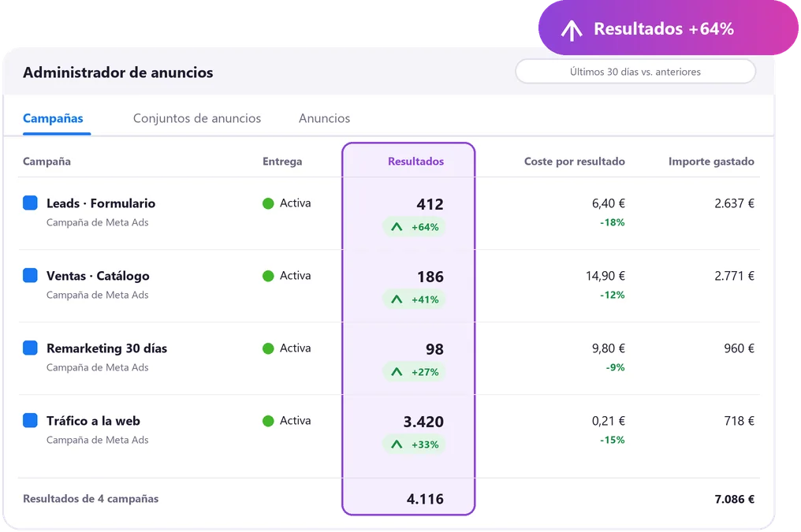
Task: Click the 960 € spend amount
Action: (x=739, y=348)
